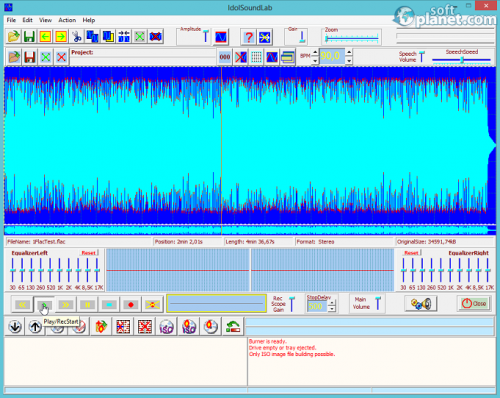The image size is (500, 398).
Task: Click the SpeechSpeed slider handle
Action: click(x=462, y=60)
